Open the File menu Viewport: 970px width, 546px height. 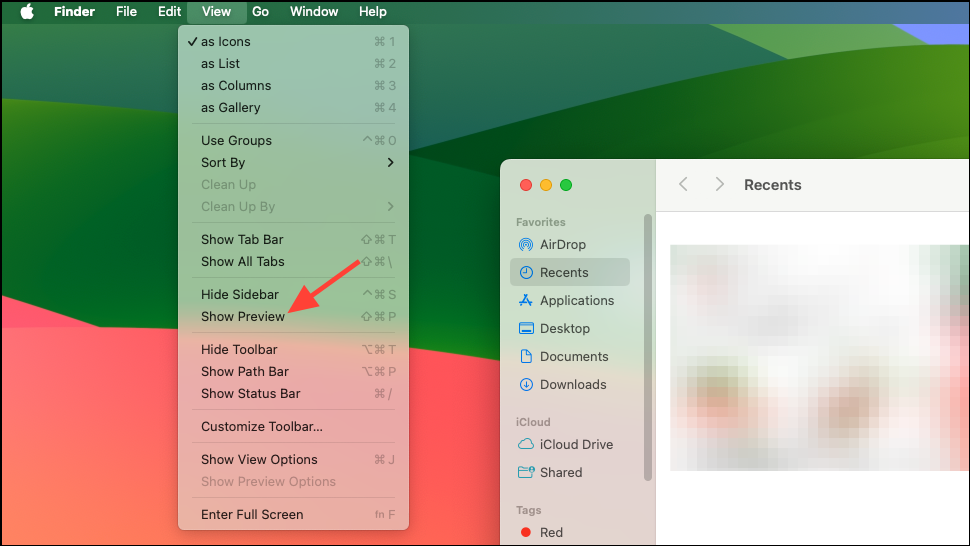point(126,12)
